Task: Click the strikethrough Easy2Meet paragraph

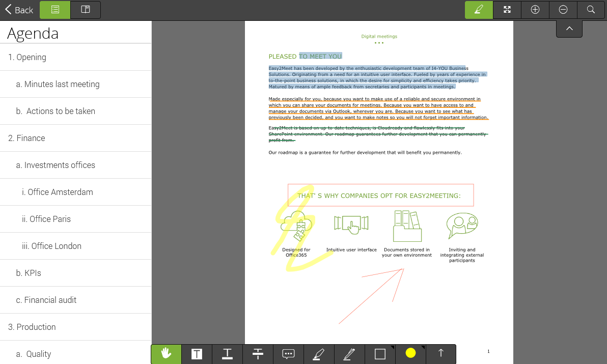Action: (x=377, y=134)
